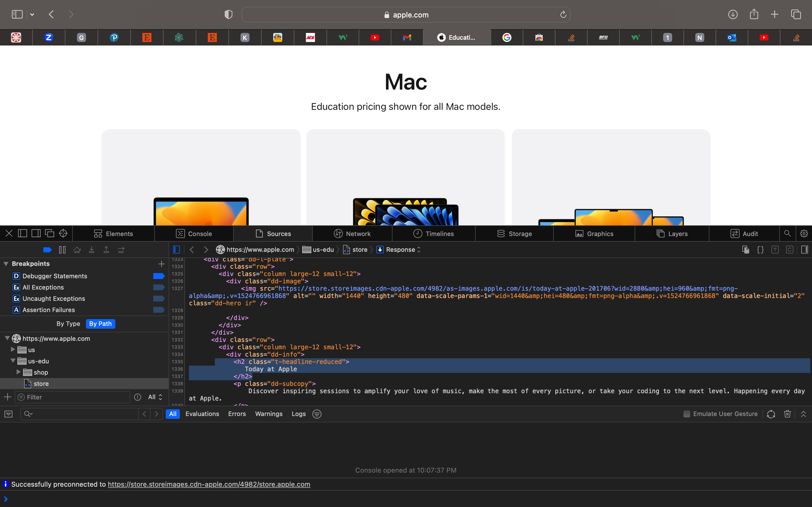Click the element selection crosshair icon
Image resolution: width=812 pixels, height=507 pixels.
tap(63, 234)
